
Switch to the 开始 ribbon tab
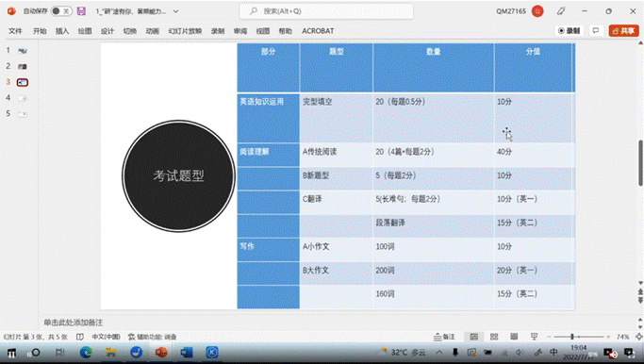point(40,31)
